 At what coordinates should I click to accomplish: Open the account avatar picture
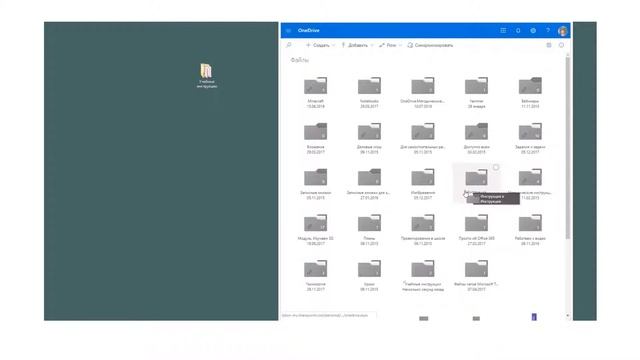pyautogui.click(x=562, y=31)
